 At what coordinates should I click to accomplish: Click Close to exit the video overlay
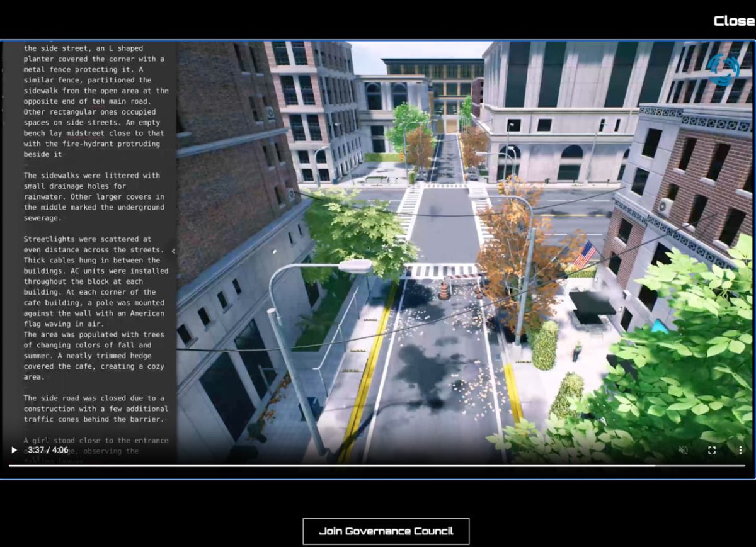[x=735, y=20]
